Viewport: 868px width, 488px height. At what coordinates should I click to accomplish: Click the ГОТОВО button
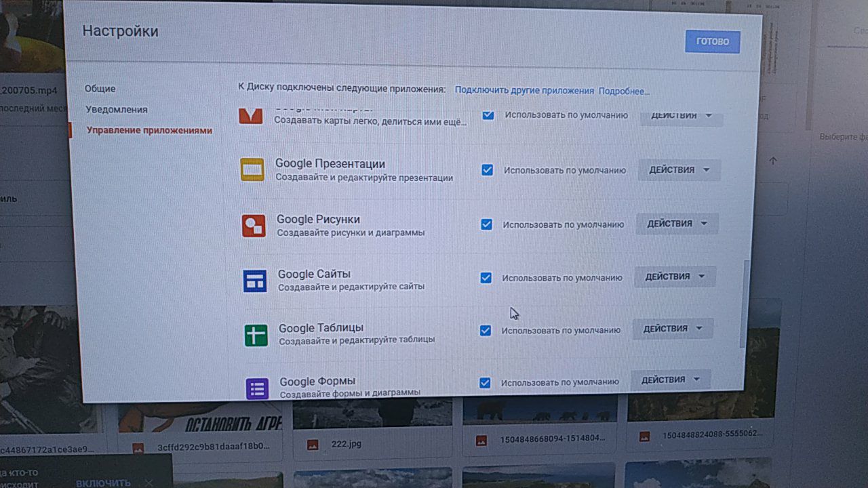pos(713,41)
